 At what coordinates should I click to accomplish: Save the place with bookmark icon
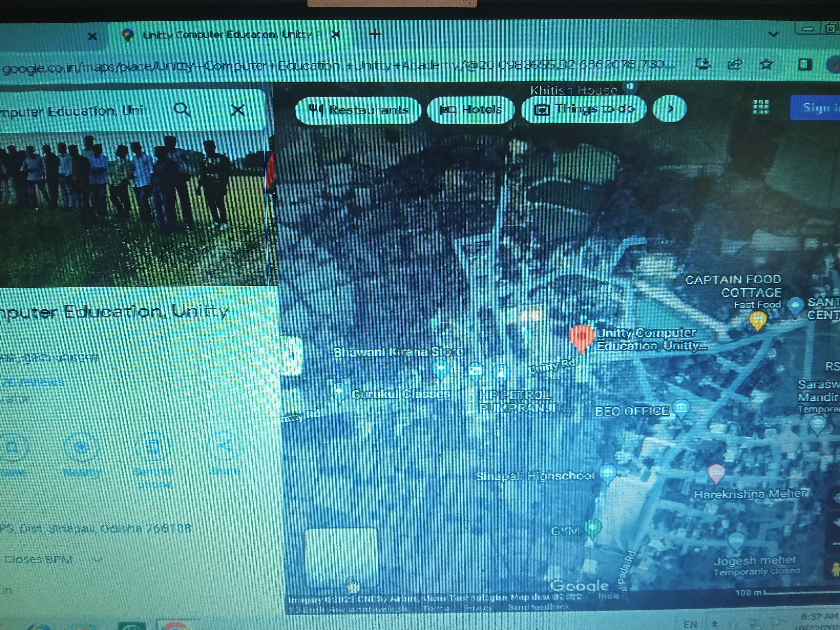click(x=12, y=447)
